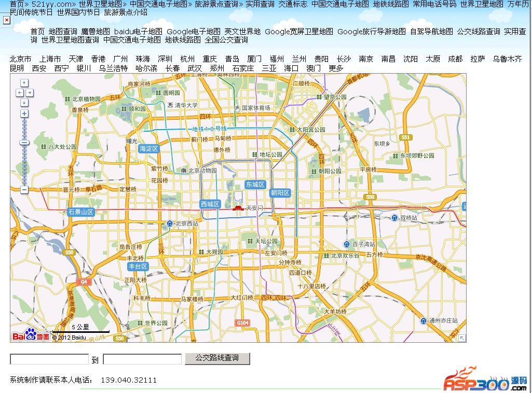Switch the map to 石家庄

point(243,68)
